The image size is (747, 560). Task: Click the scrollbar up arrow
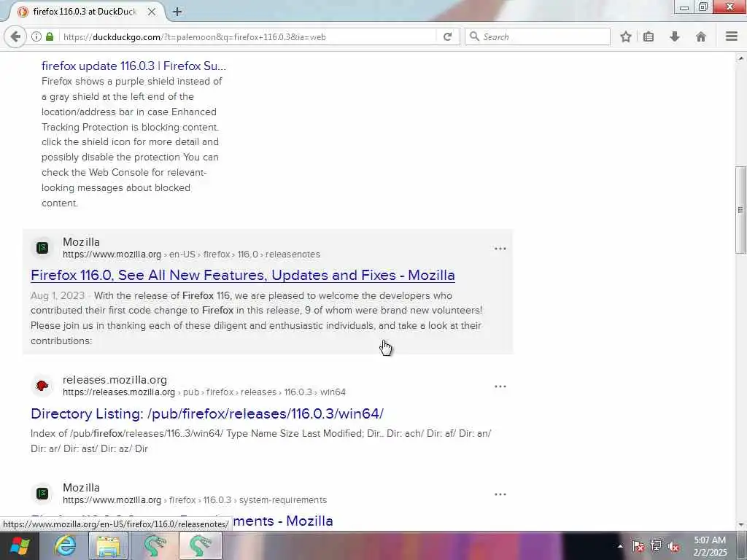tap(741, 58)
